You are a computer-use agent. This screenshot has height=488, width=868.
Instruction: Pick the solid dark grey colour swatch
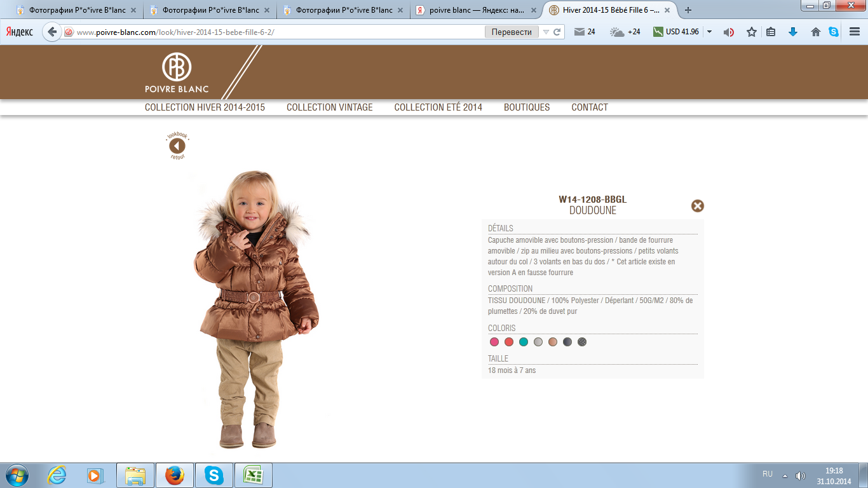(567, 342)
